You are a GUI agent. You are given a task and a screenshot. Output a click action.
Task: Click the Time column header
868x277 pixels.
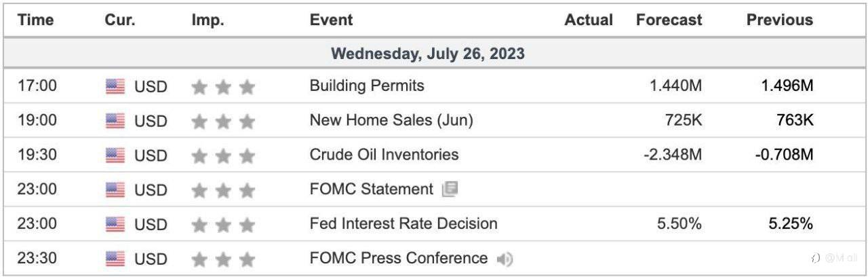click(35, 20)
